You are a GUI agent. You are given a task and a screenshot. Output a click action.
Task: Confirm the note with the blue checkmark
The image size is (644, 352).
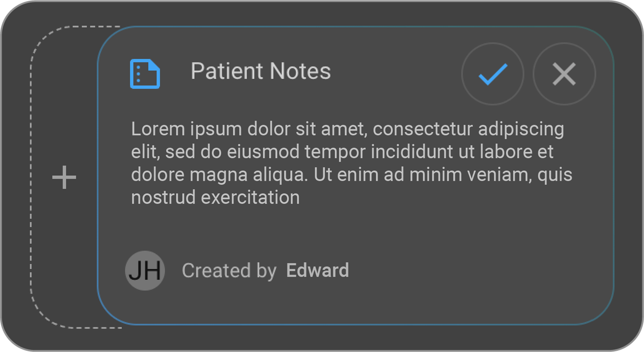coord(492,74)
